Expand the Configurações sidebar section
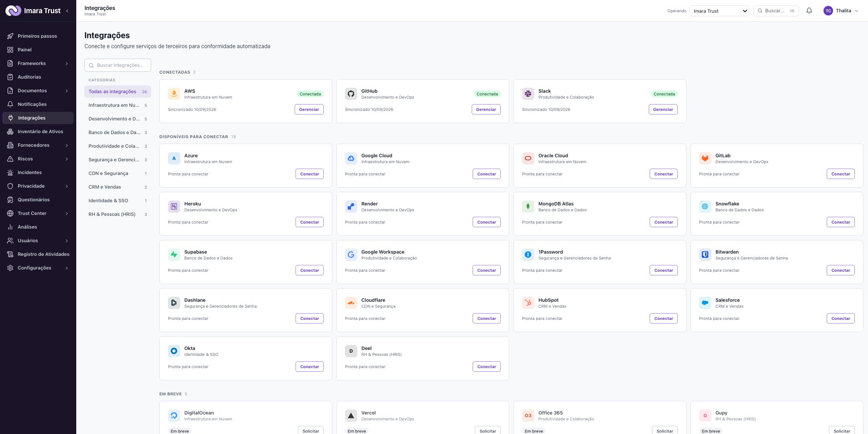Screen dimensions: 868x434 click(x=38, y=268)
